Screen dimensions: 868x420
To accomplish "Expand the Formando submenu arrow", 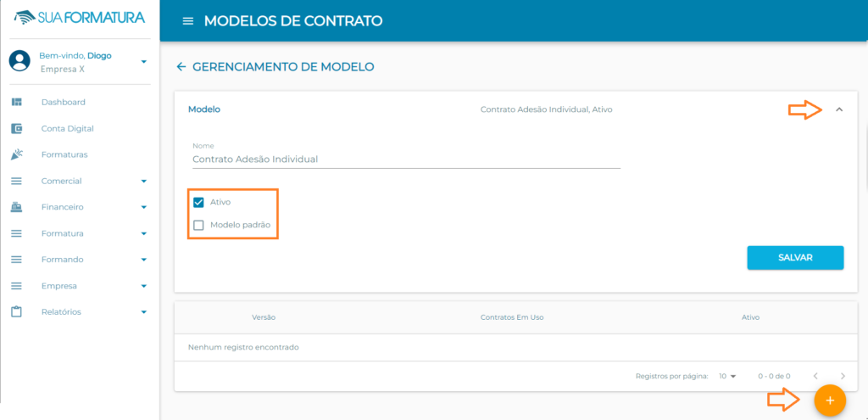I will [144, 260].
